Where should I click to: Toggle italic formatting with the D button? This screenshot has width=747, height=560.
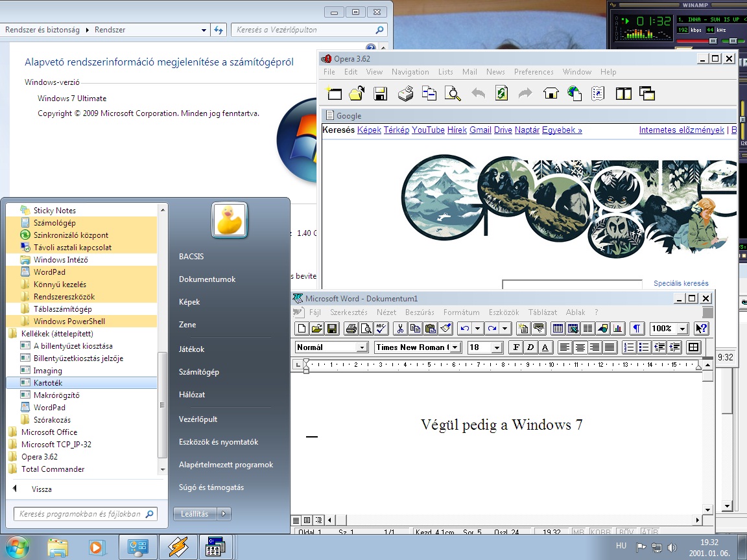tap(530, 347)
